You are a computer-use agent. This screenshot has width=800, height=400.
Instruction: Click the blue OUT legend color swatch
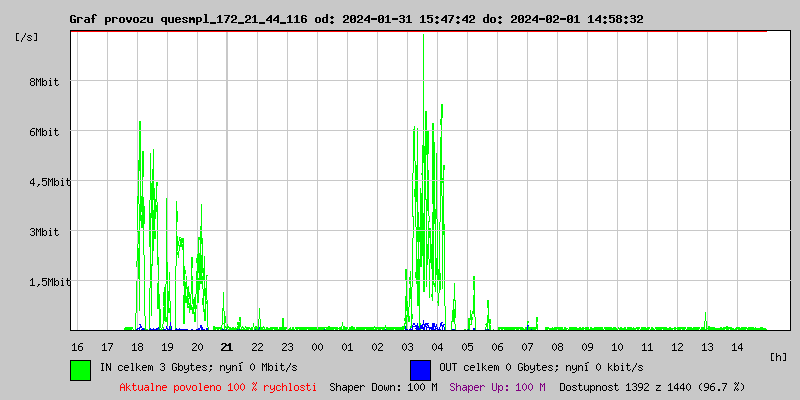420,370
